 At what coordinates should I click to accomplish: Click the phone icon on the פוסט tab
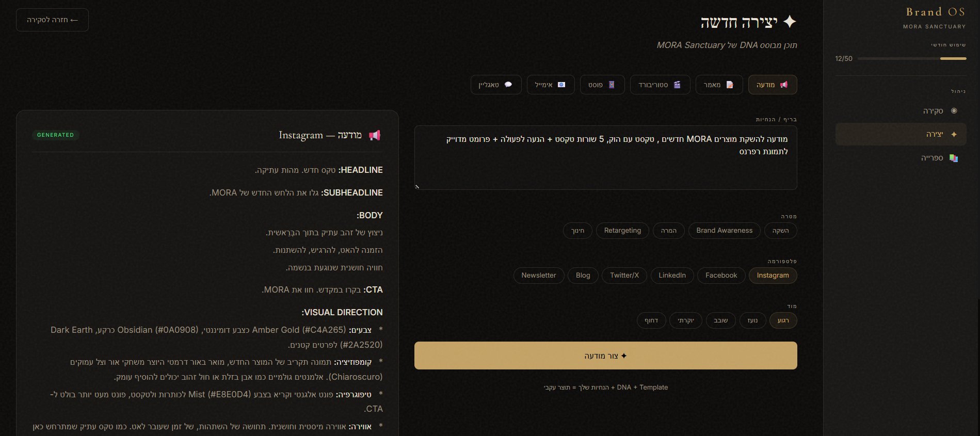tap(612, 85)
